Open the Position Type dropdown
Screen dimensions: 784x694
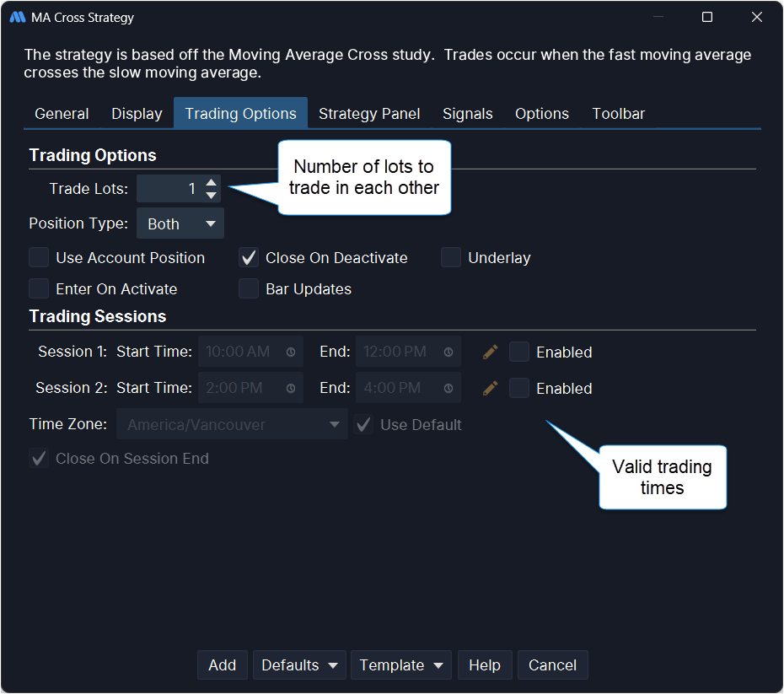180,224
